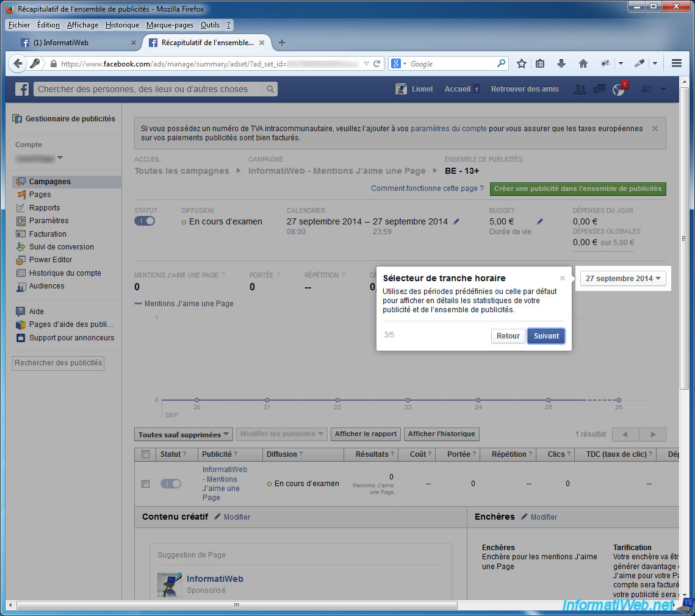Open Facebook friend requests icon
Screen dimensions: 695x616
click(x=580, y=89)
